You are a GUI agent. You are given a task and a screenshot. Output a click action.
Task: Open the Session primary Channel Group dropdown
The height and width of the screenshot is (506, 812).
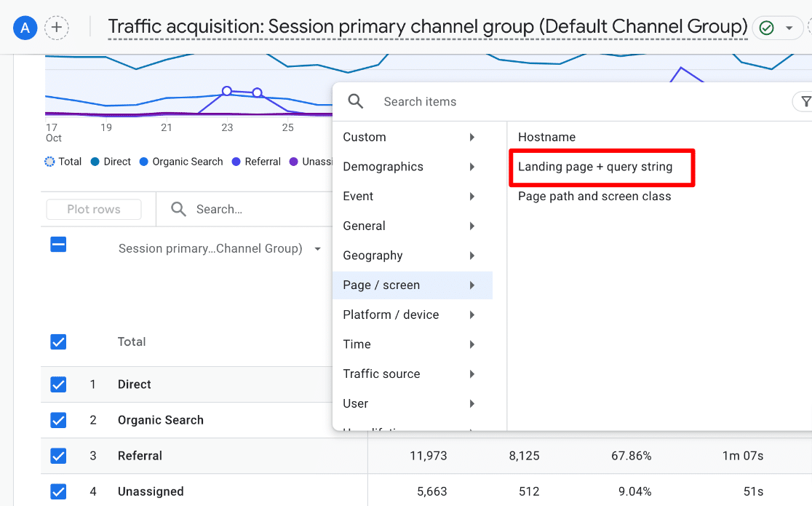[317, 248]
